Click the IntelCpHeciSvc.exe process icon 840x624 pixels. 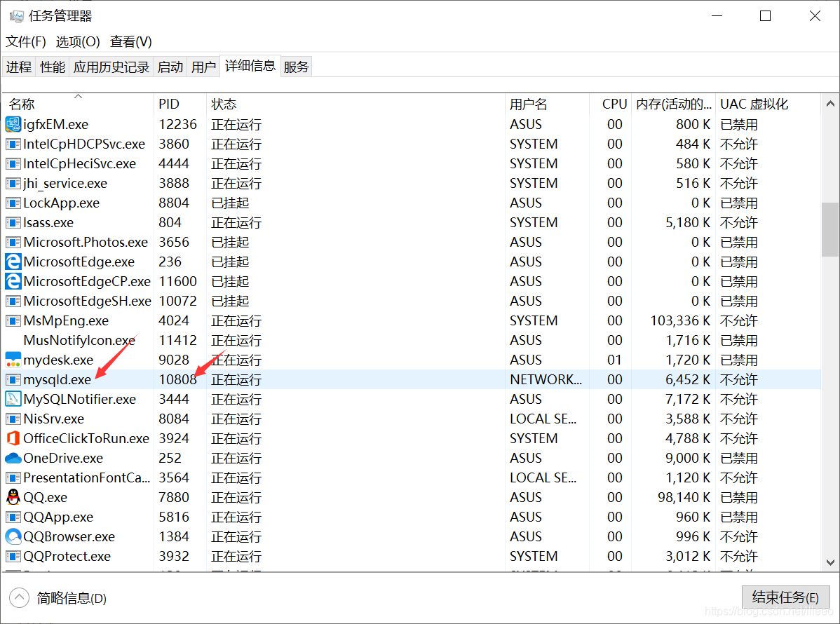(x=13, y=164)
